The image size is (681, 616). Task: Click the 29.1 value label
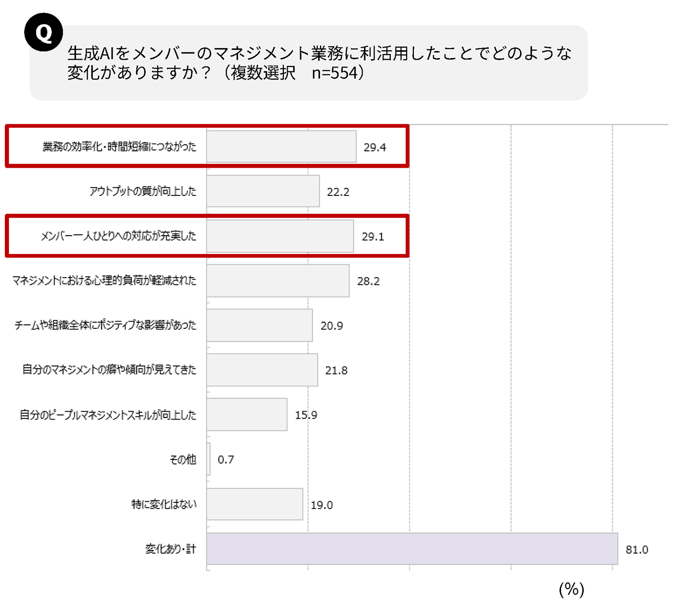coord(372,237)
